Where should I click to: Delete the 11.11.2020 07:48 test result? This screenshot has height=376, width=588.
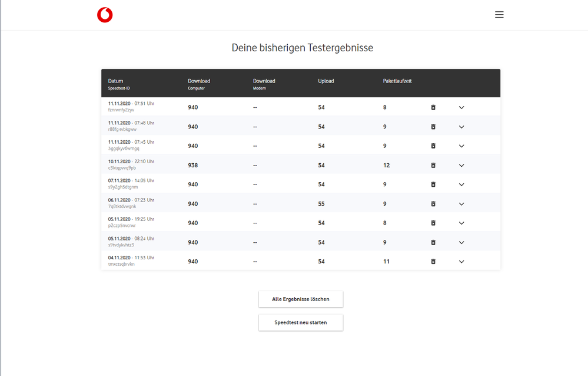pos(433,127)
